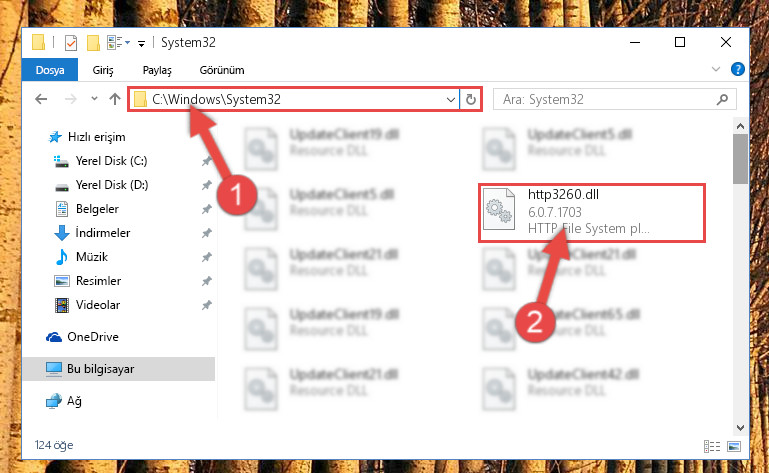Open the Dosya menu tab
769x473 pixels.
(x=50, y=70)
